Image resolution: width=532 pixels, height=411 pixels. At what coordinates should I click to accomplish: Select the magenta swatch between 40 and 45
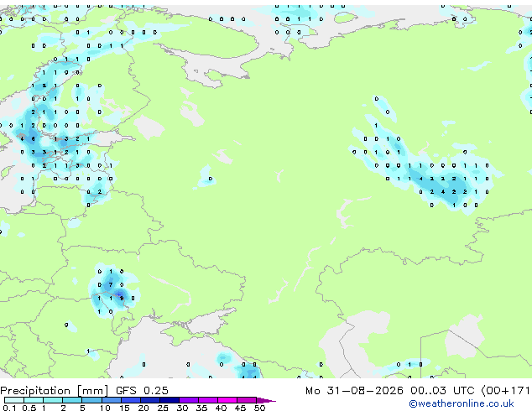(x=227, y=400)
